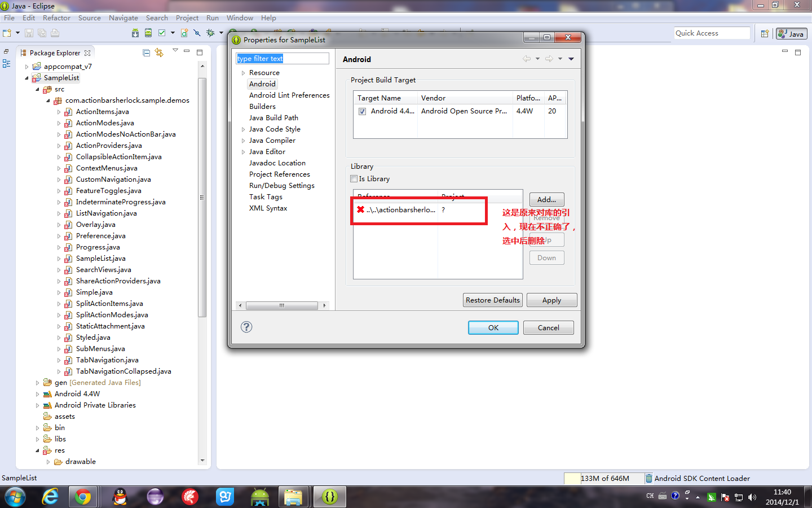The image size is (812, 508).
Task: Toggle the Android 4.4 target checkbox
Action: (362, 112)
